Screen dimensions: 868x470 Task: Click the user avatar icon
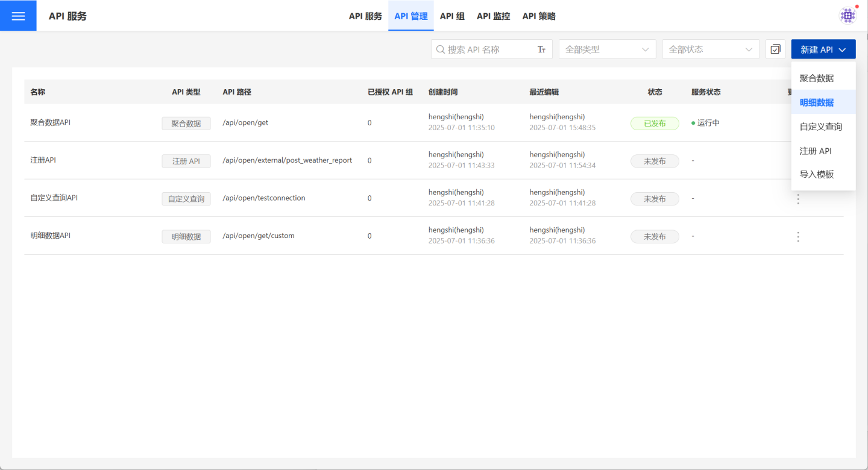[x=848, y=16]
